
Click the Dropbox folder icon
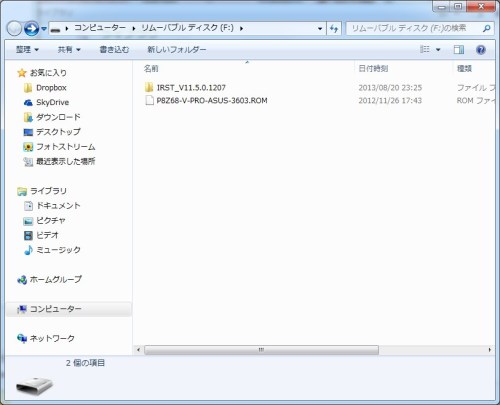tap(28, 88)
